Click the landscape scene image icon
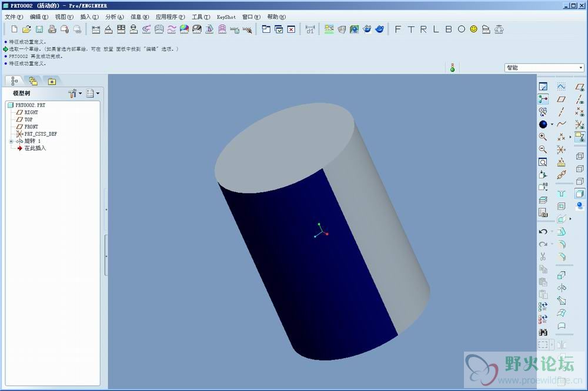Image resolution: width=588 pixels, height=391 pixels. 329,29
